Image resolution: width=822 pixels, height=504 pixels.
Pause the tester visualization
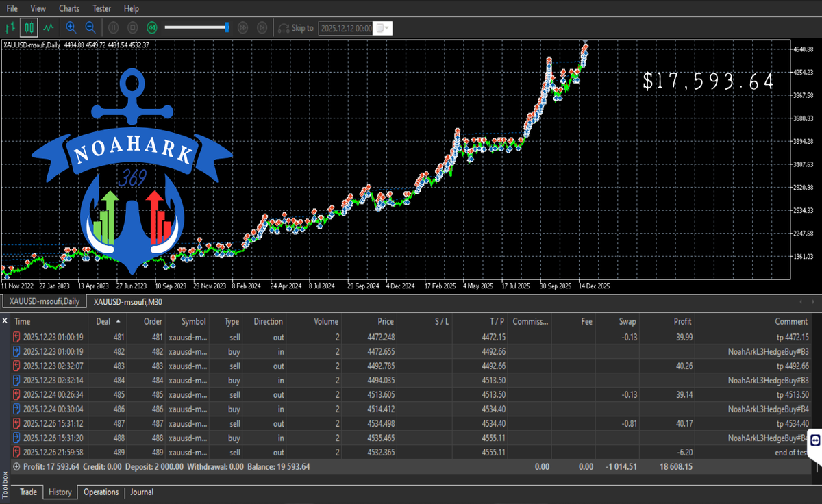coord(113,28)
